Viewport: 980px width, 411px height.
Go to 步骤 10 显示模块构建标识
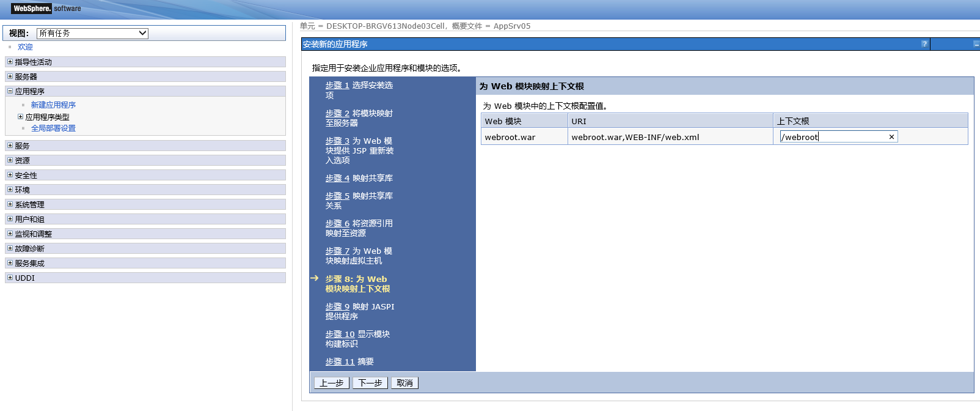click(340, 335)
